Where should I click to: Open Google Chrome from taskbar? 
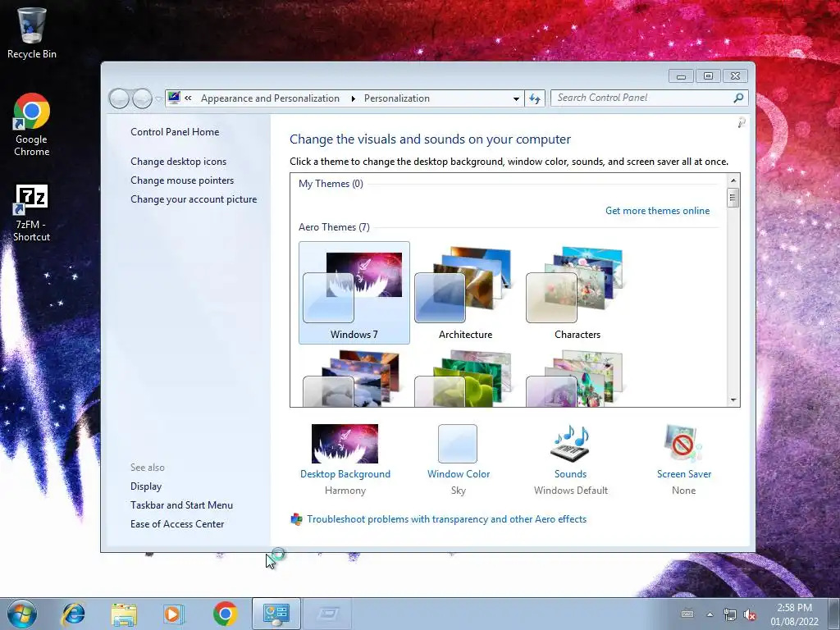(225, 614)
